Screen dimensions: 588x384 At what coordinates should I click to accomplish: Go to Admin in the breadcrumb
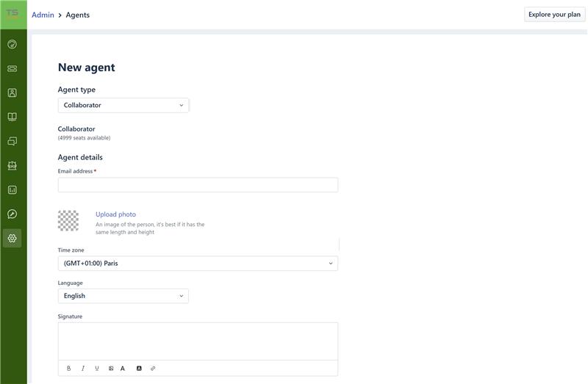pyautogui.click(x=43, y=15)
